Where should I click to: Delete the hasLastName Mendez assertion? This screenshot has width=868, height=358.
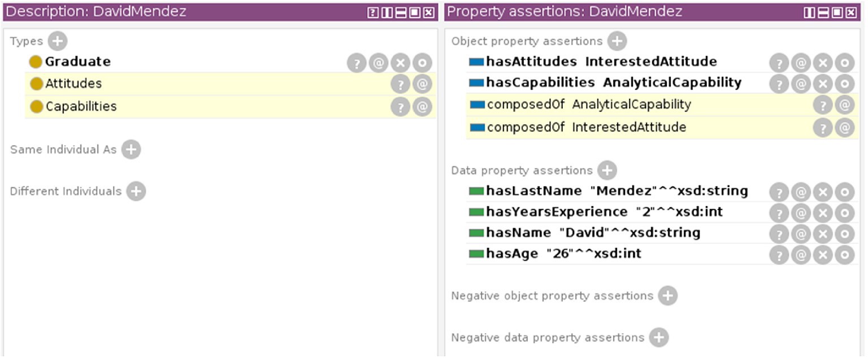click(823, 193)
